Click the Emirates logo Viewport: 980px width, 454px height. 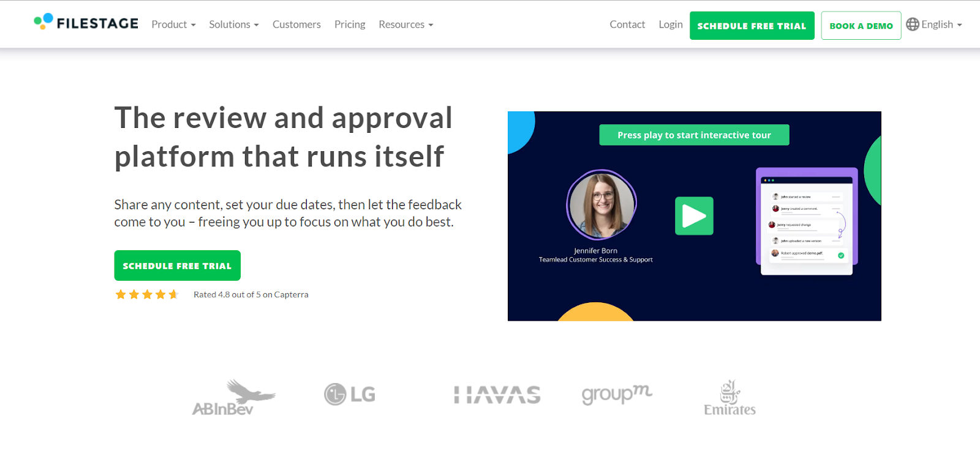tap(729, 398)
